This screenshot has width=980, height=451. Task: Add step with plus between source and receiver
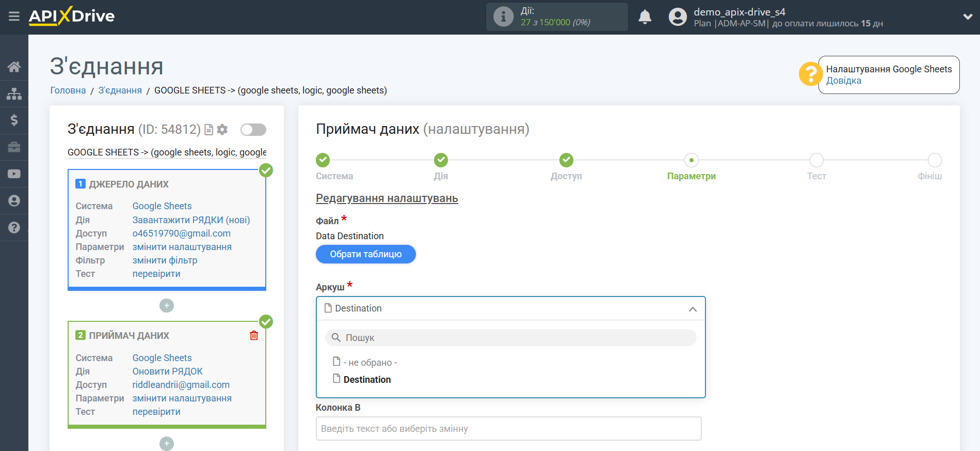(167, 306)
